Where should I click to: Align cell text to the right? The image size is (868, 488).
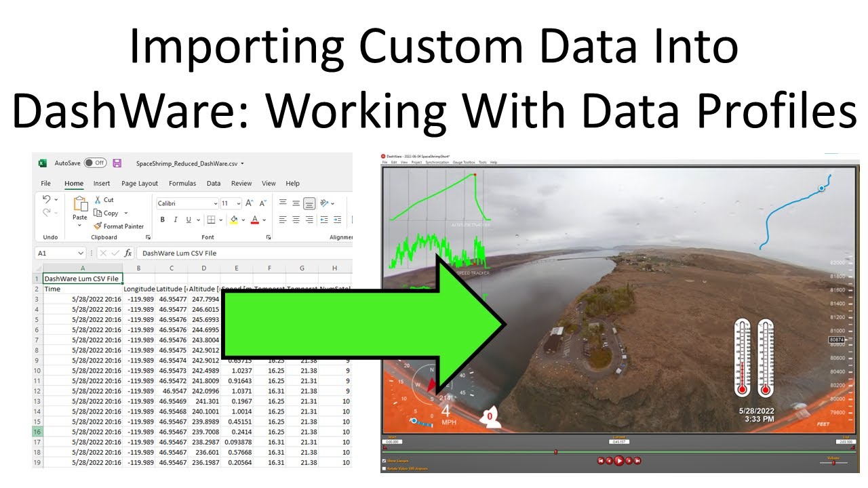click(x=309, y=220)
